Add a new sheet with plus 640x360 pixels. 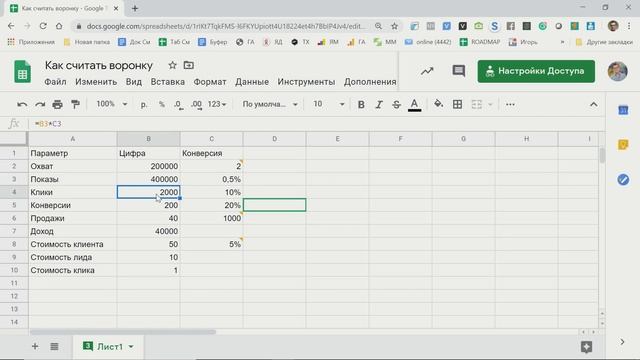tap(35, 347)
